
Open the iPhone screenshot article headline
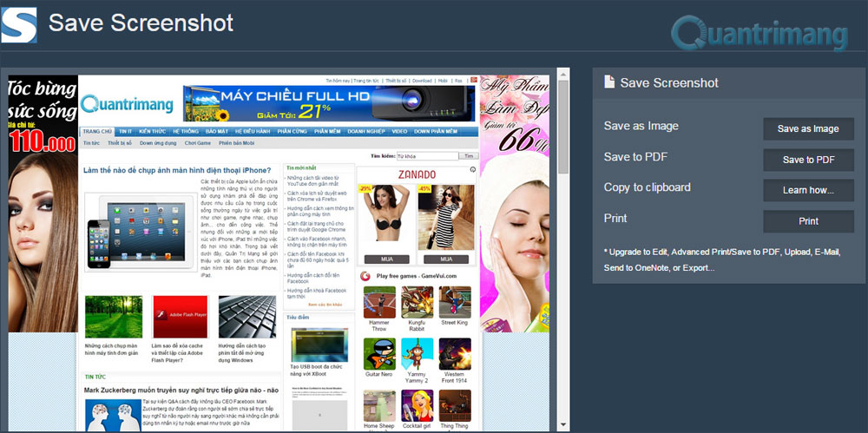coord(177,170)
